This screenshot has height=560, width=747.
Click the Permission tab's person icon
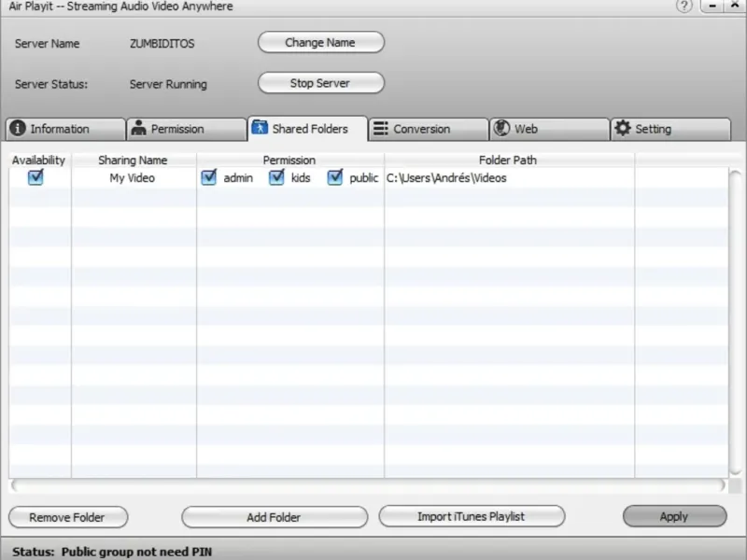(138, 128)
